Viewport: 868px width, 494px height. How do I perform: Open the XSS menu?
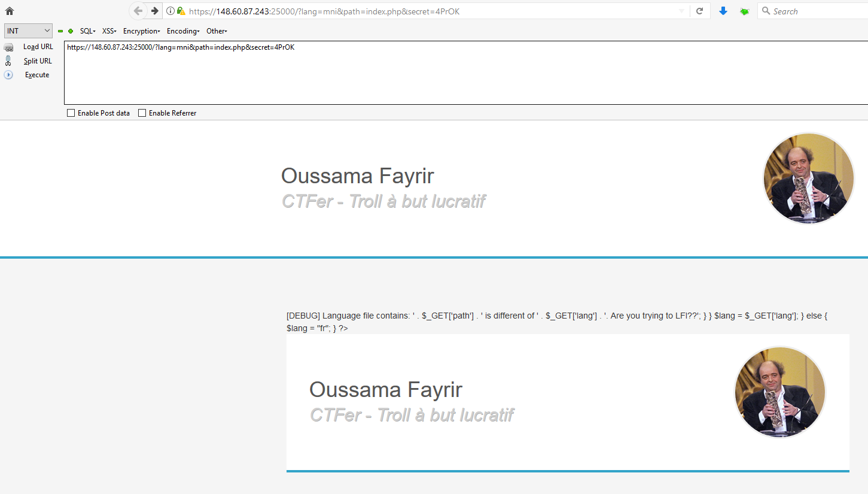(109, 31)
